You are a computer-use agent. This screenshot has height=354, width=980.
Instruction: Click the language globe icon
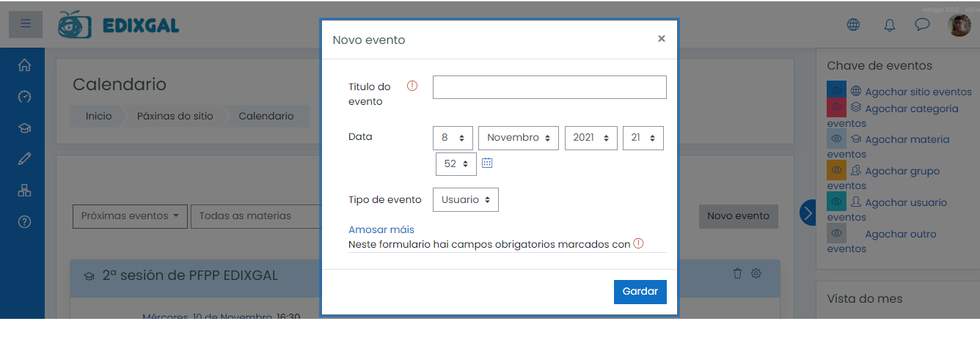(853, 25)
